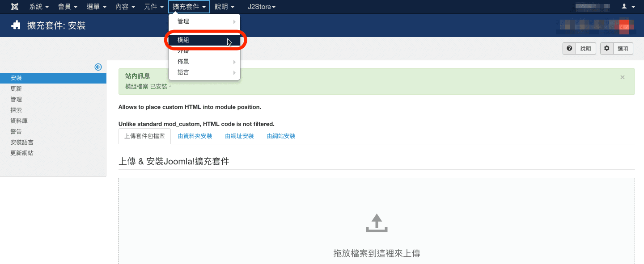
Task: Select 模組 from the dropdown menu
Action: (204, 40)
